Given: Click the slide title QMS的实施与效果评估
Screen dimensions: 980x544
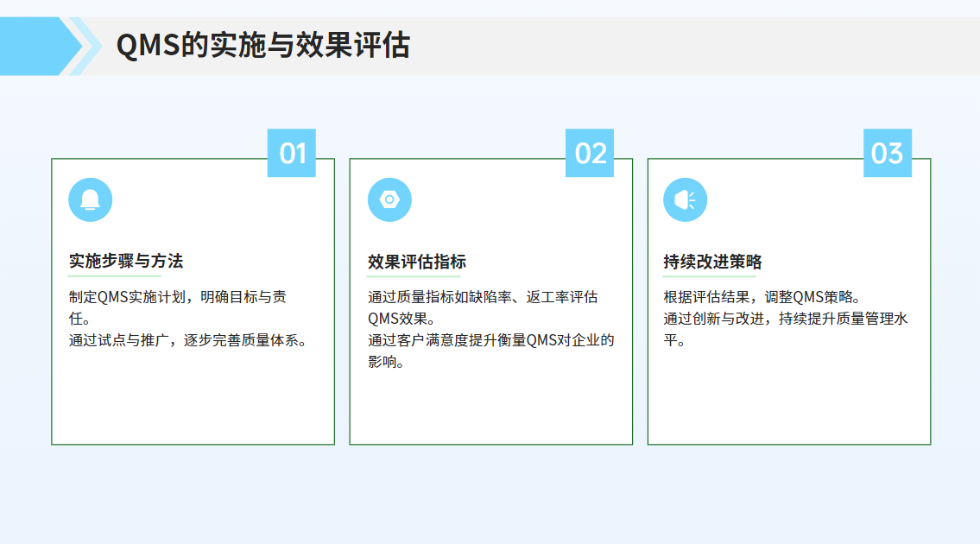Looking at the screenshot, I should (263, 46).
